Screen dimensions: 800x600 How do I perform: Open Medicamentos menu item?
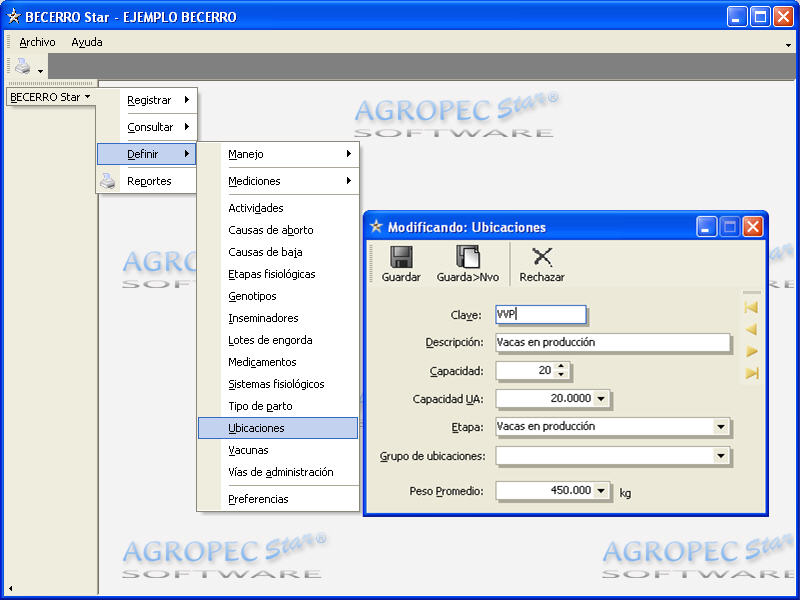pyautogui.click(x=278, y=362)
